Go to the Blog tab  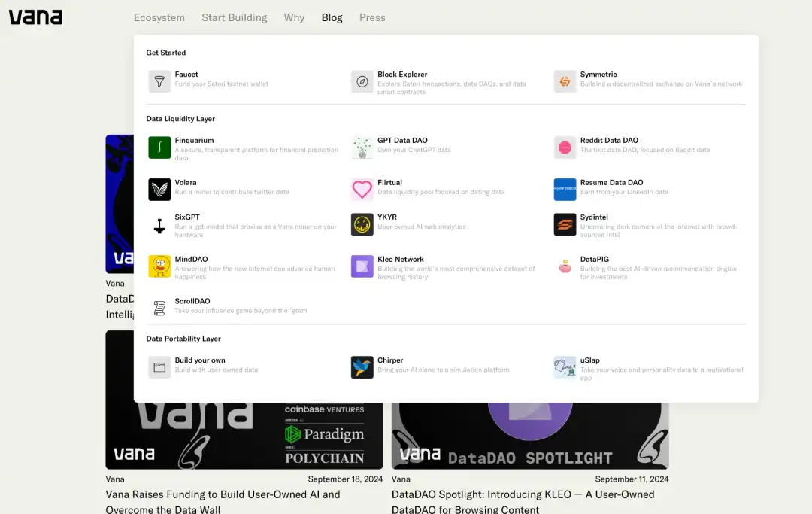point(332,17)
